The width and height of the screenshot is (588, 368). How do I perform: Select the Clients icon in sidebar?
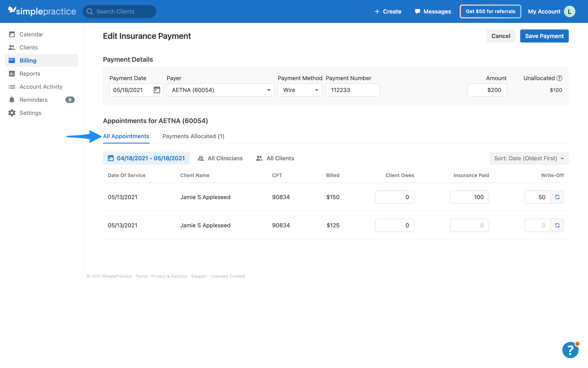tap(12, 47)
